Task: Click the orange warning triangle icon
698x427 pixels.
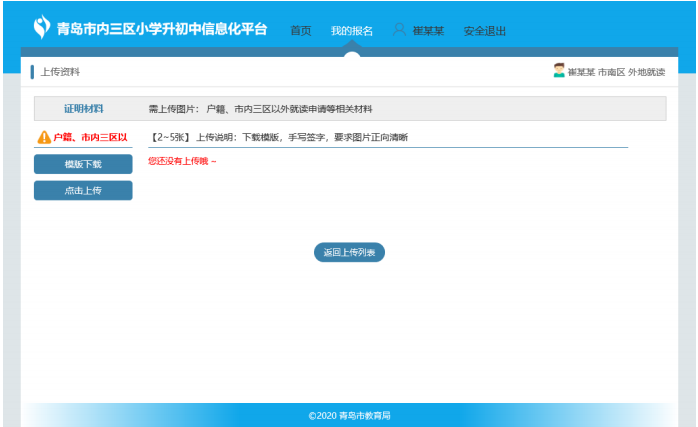Action: point(44,137)
